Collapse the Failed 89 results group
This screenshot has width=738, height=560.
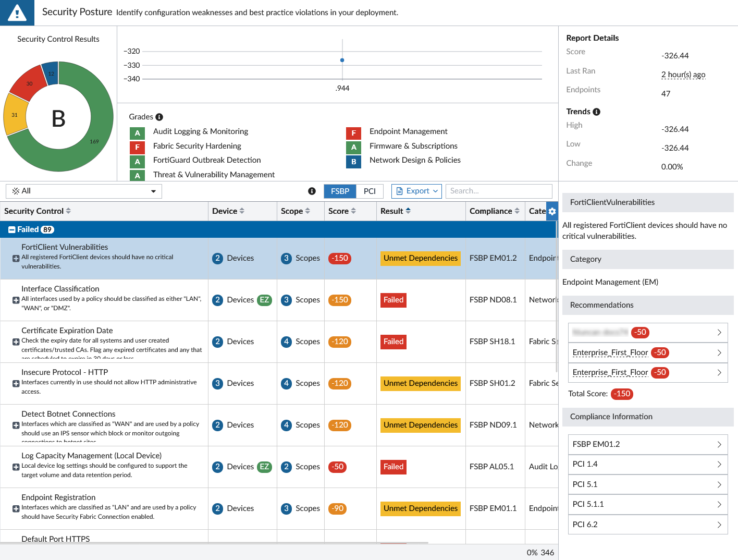coord(11,229)
